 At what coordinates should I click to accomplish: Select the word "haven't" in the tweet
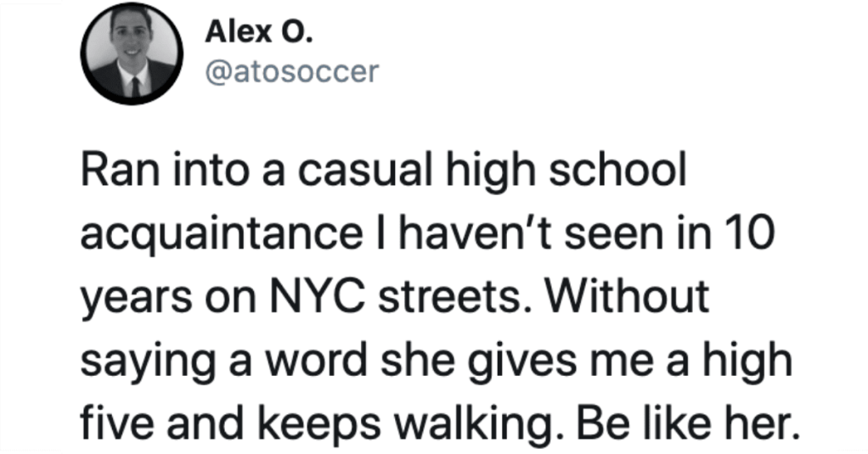(x=476, y=233)
